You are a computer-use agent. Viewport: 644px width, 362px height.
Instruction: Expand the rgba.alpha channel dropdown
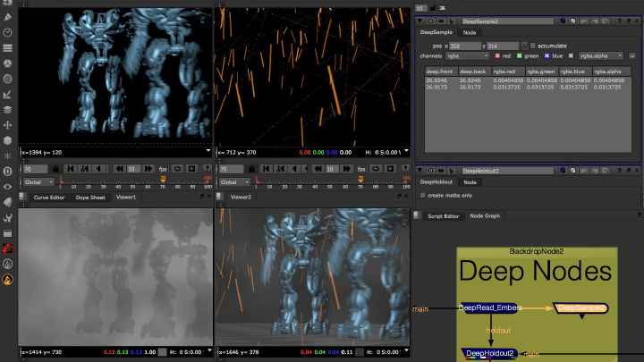600,55
